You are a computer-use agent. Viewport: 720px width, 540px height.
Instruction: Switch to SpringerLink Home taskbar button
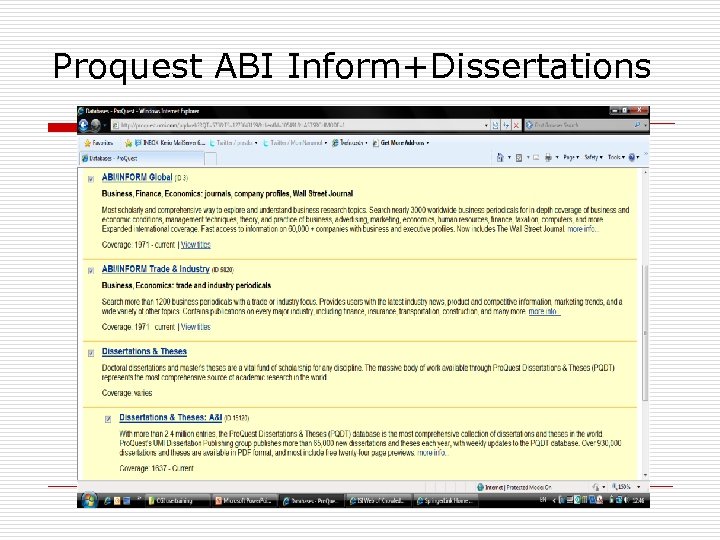pos(444,501)
